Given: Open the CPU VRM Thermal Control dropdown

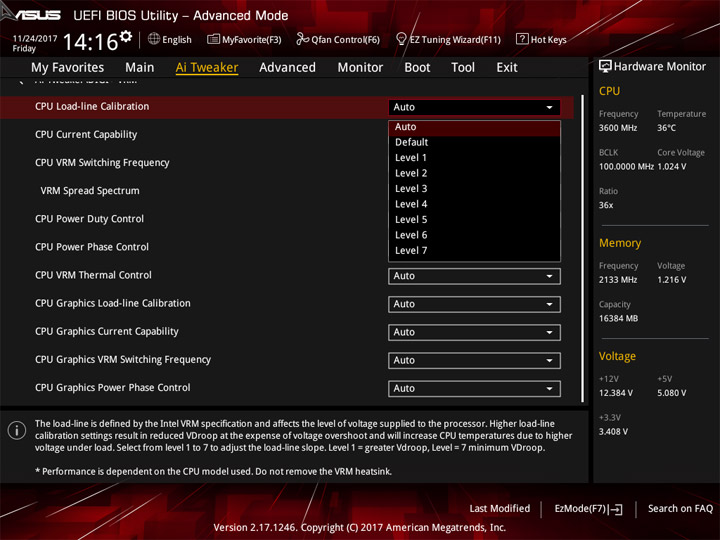Looking at the screenshot, I should tap(474, 276).
